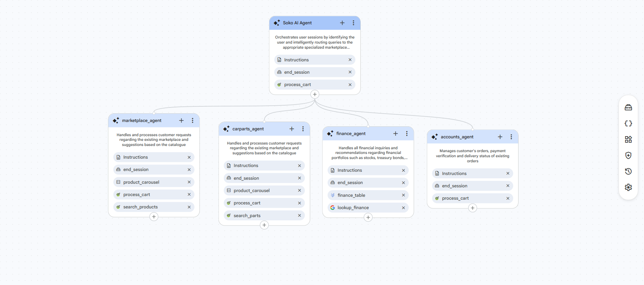Click the plus icon on Soko AI Agent header
The width and height of the screenshot is (644, 285).
point(342,23)
